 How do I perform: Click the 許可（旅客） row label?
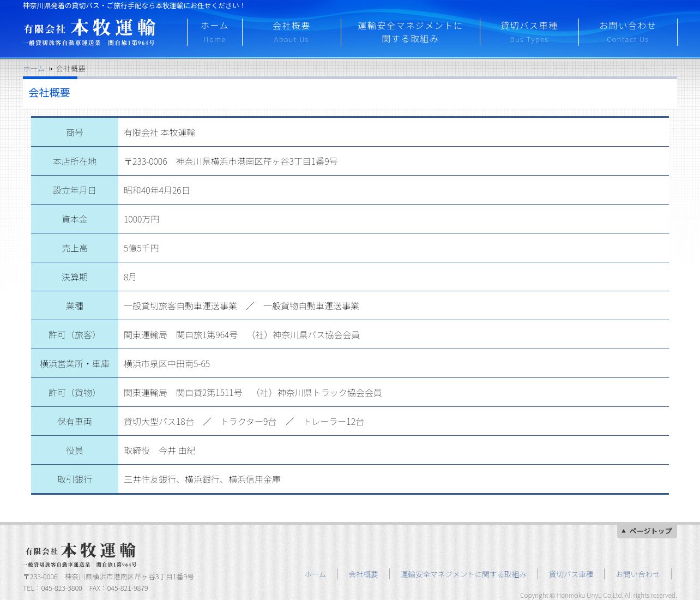(x=75, y=335)
